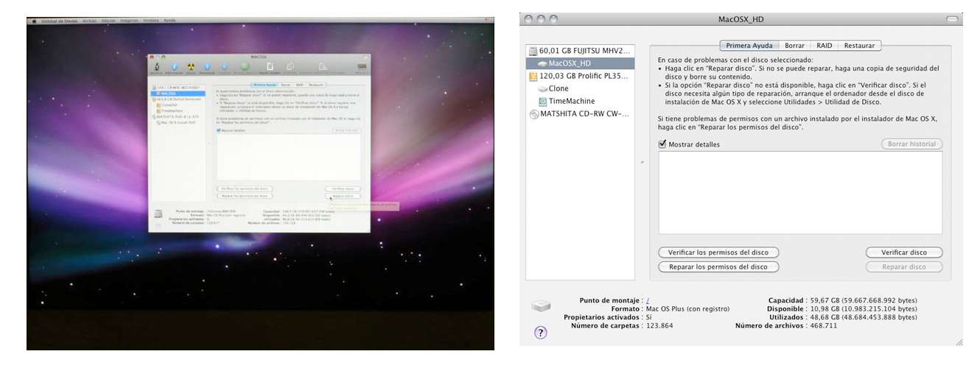Open help with the purple question mark button
Viewport: 980px width, 368px height.
point(540,333)
